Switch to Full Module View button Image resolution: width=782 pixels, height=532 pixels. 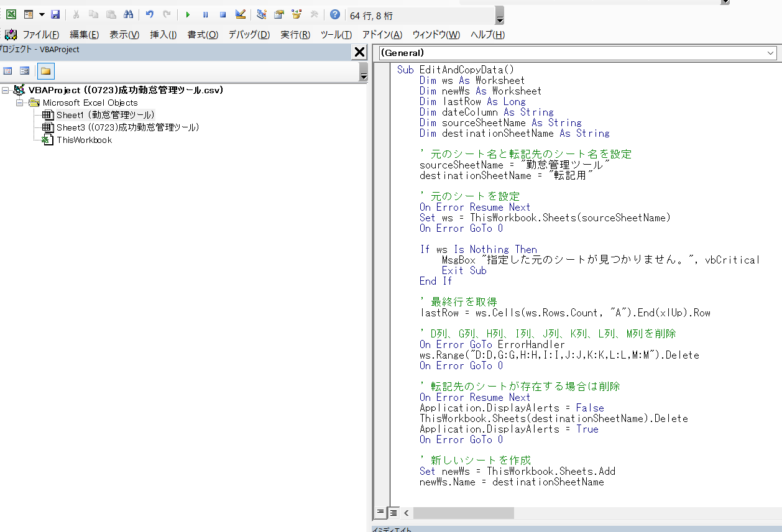[x=393, y=513]
